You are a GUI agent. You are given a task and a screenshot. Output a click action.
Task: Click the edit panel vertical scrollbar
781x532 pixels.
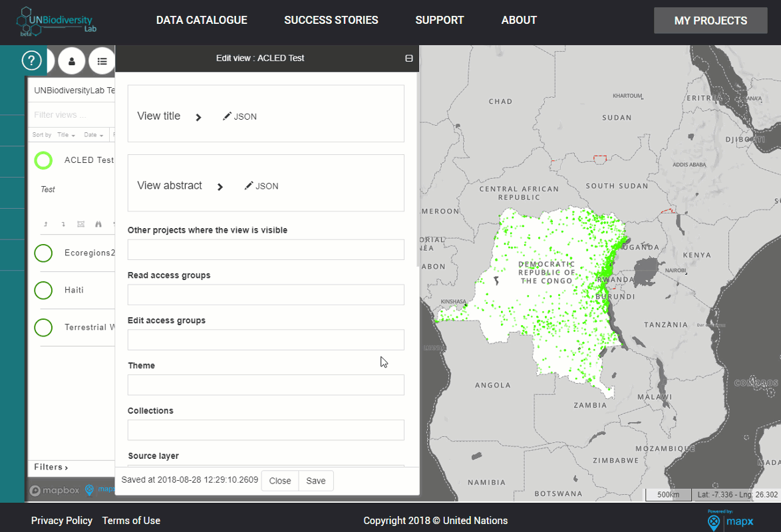click(418, 170)
